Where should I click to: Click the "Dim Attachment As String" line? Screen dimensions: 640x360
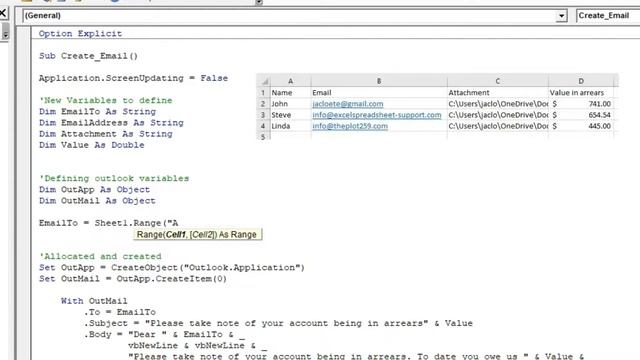pos(106,134)
